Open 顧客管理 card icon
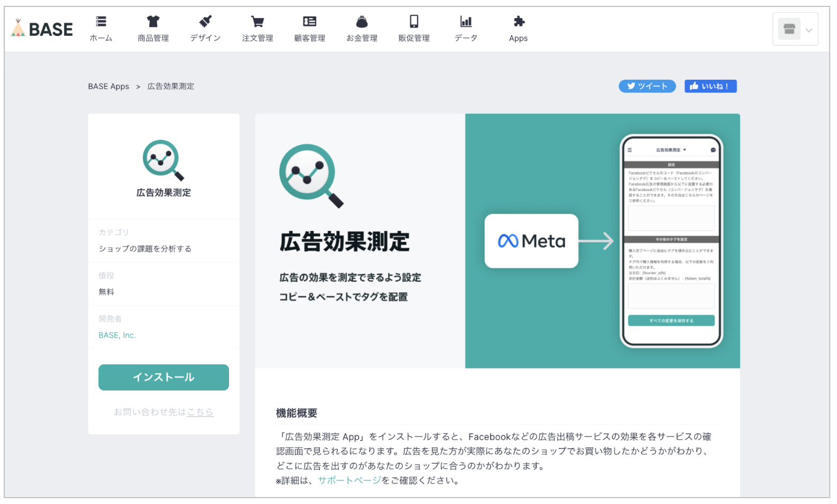This screenshot has width=837, height=504. point(310,21)
